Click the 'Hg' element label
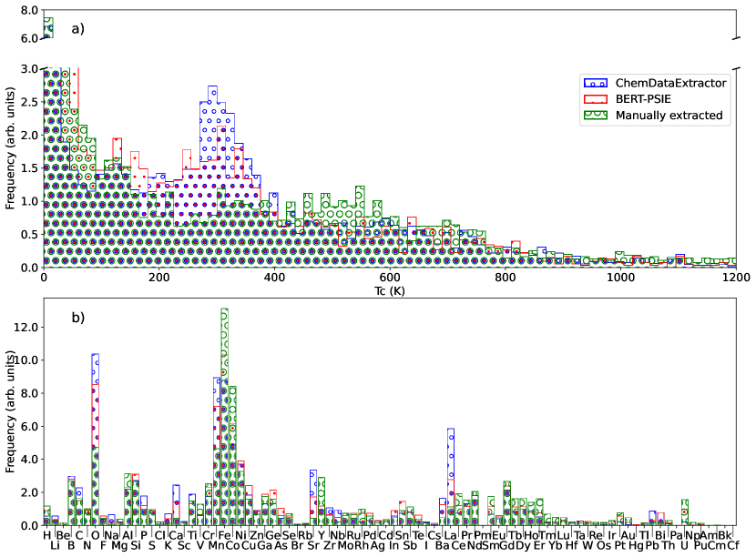 636,546
